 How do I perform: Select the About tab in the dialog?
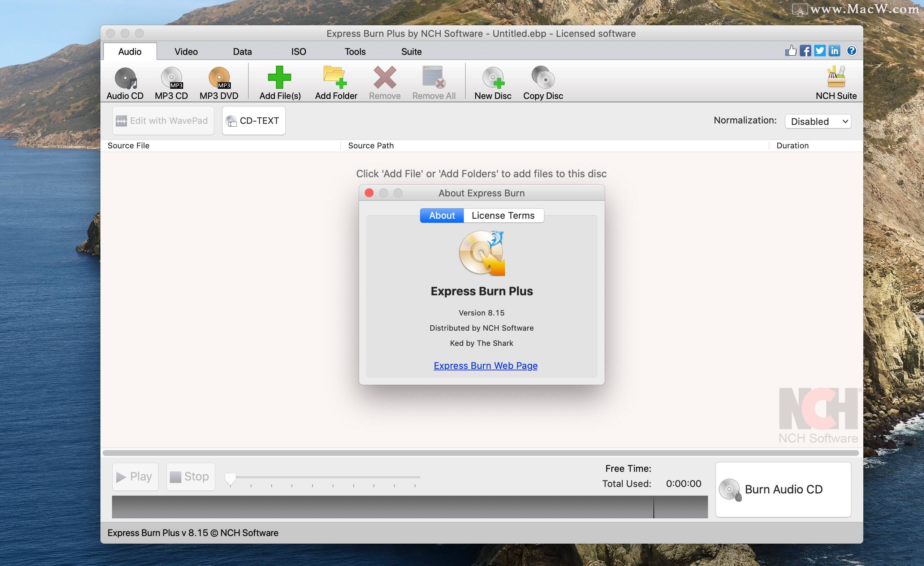442,215
